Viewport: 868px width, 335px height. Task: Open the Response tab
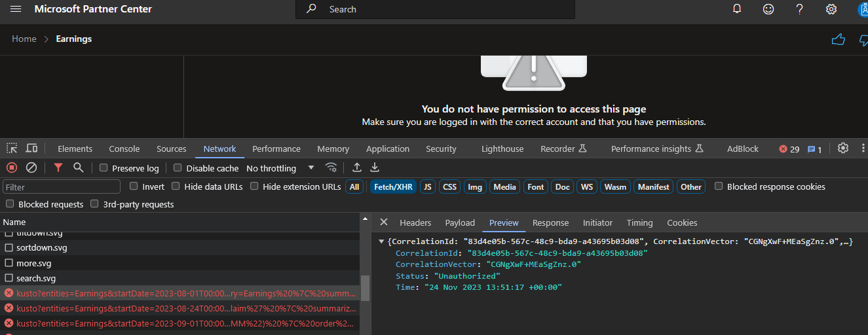(x=550, y=222)
